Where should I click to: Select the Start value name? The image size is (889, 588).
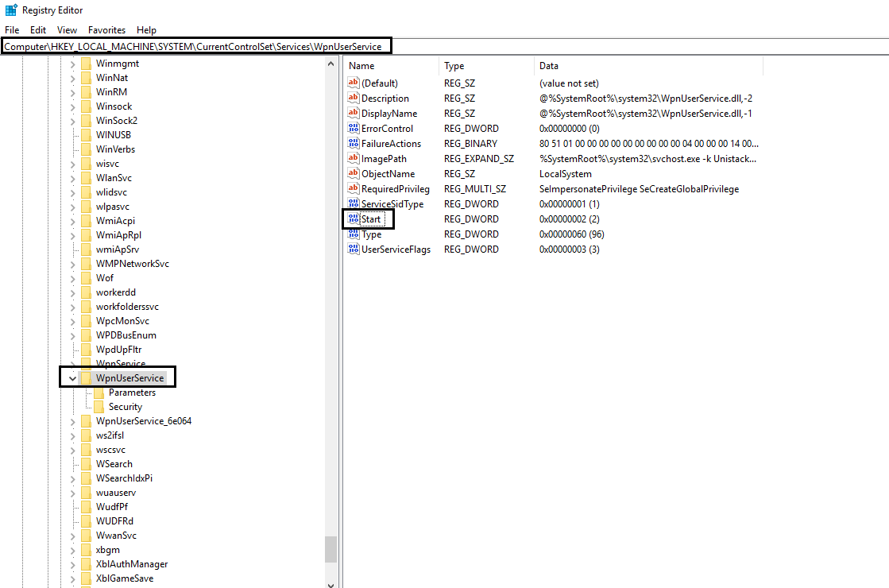(371, 219)
